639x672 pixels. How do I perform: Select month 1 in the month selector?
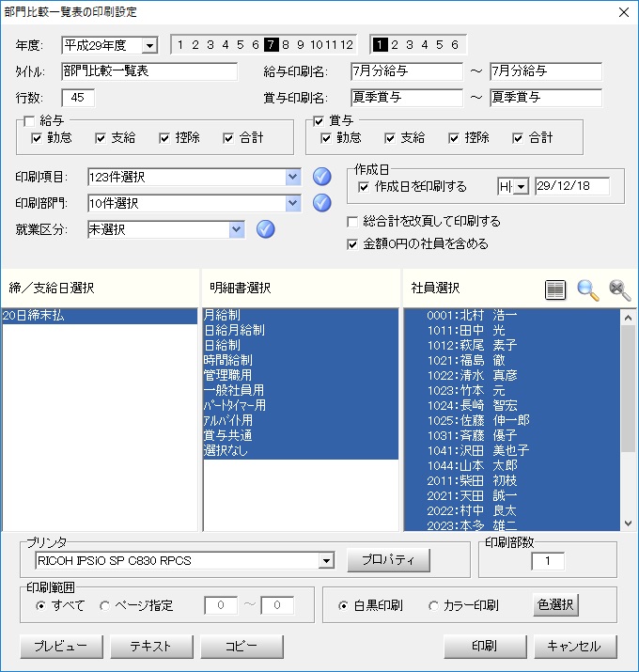click(x=180, y=44)
